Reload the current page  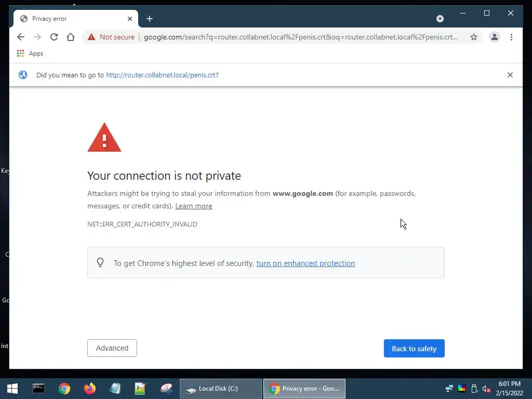pos(54,37)
